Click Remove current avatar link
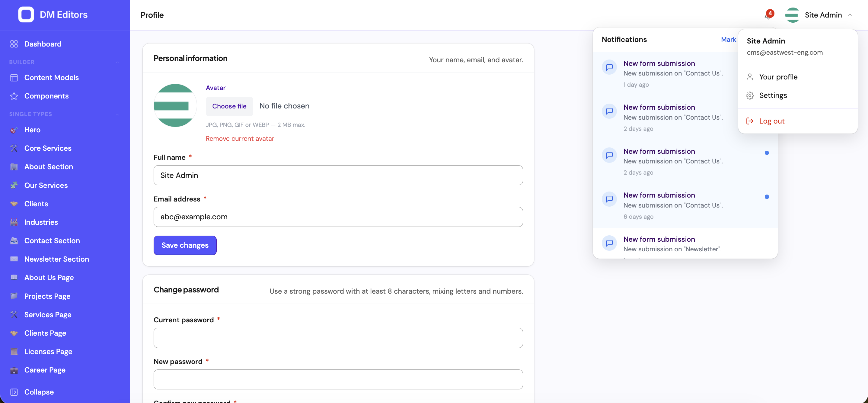This screenshot has height=403, width=868. (x=240, y=139)
